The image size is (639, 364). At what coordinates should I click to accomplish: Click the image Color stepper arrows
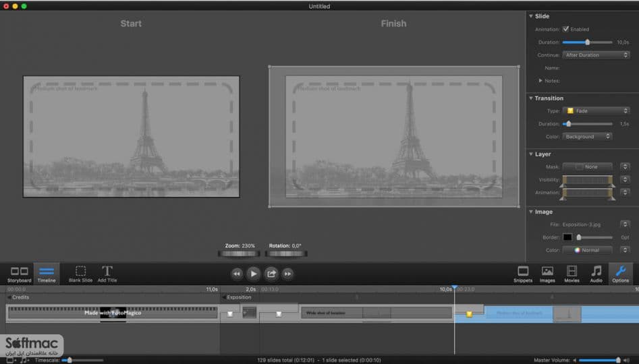(x=625, y=250)
